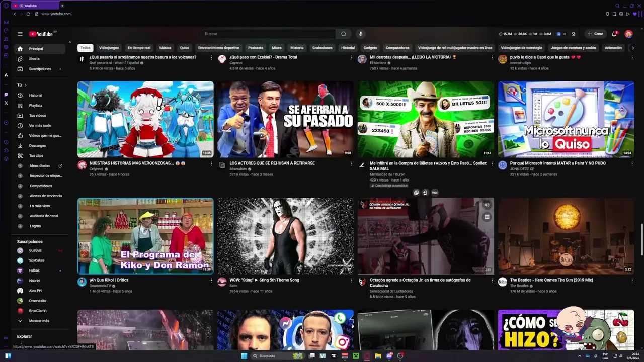Open Suscripciones in sidebar
644x362 pixels.
[41, 69]
